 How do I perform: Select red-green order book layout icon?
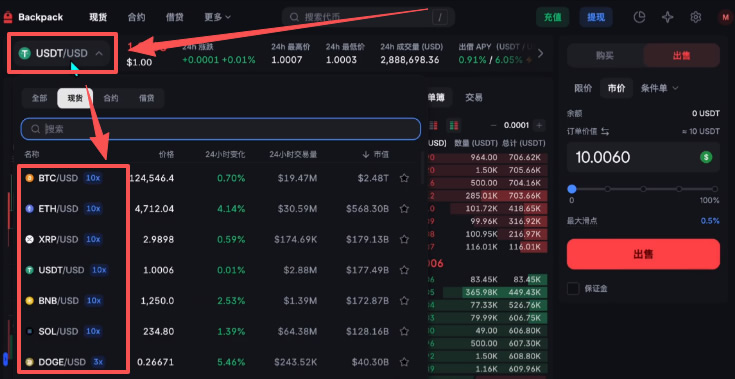(x=453, y=126)
